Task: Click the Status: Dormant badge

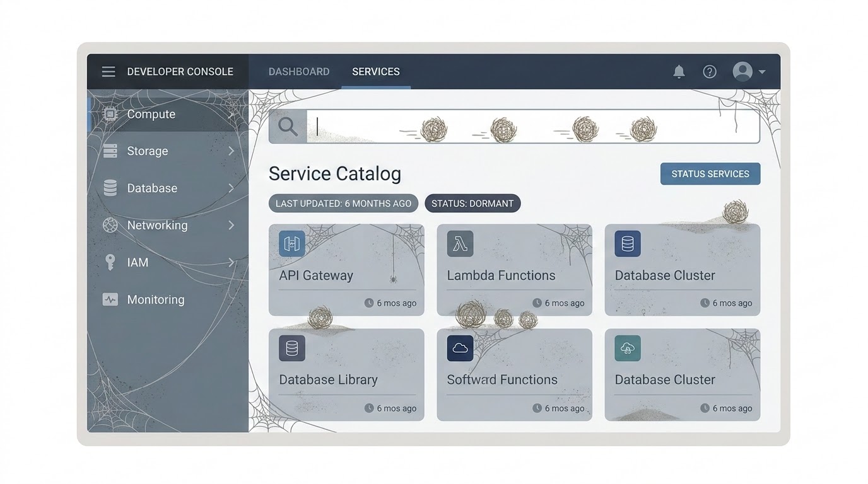Action: pos(472,203)
